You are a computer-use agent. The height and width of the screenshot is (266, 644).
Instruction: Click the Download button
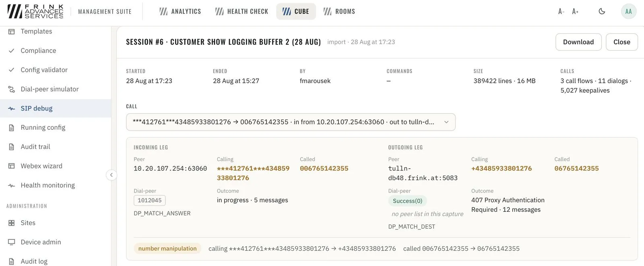578,42
